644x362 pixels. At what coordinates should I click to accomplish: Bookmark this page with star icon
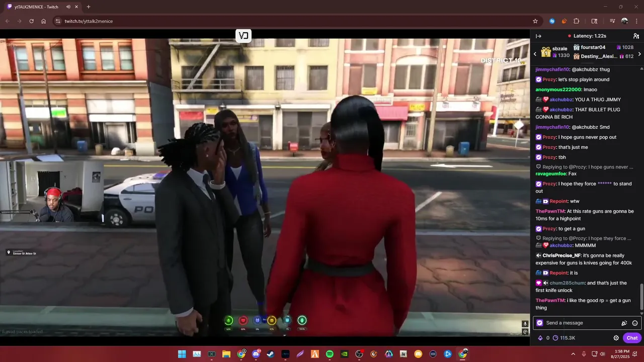pos(535,21)
